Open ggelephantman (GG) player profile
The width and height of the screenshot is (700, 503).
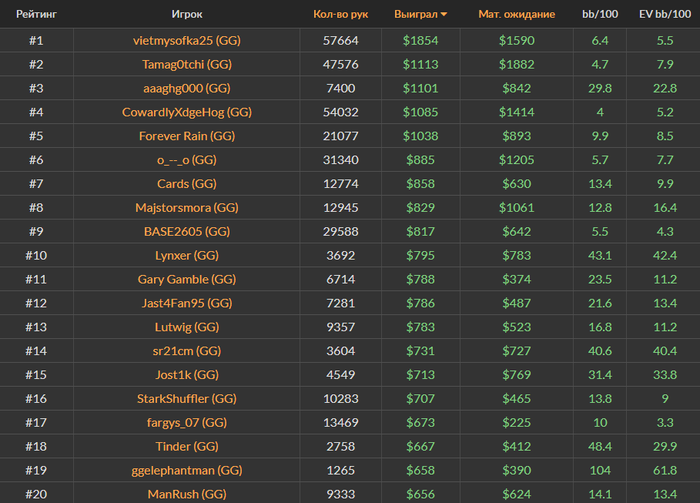pyautogui.click(x=187, y=470)
